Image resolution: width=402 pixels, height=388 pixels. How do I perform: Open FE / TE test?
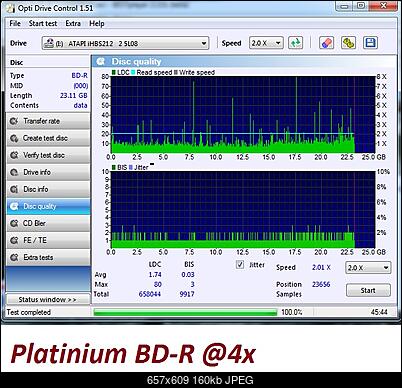(x=48, y=240)
